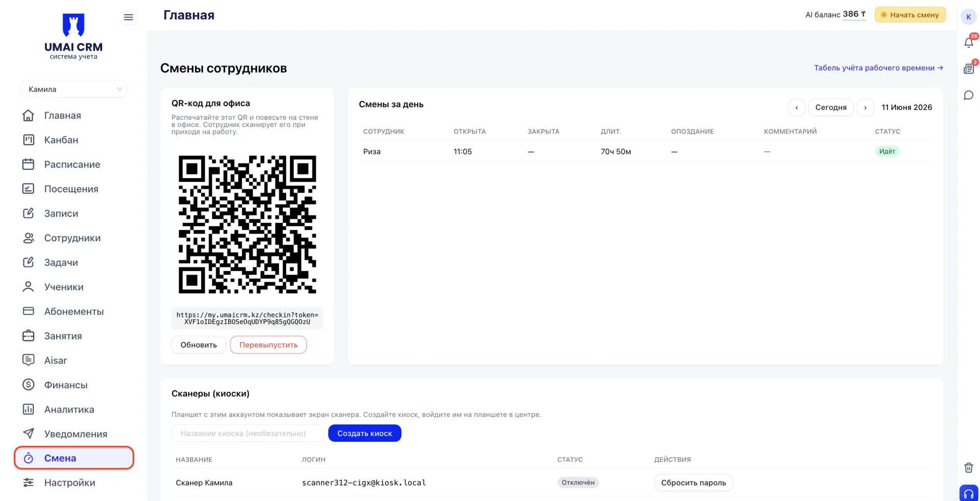Click the ДЕЙСТВИЯ column header

(x=673, y=460)
